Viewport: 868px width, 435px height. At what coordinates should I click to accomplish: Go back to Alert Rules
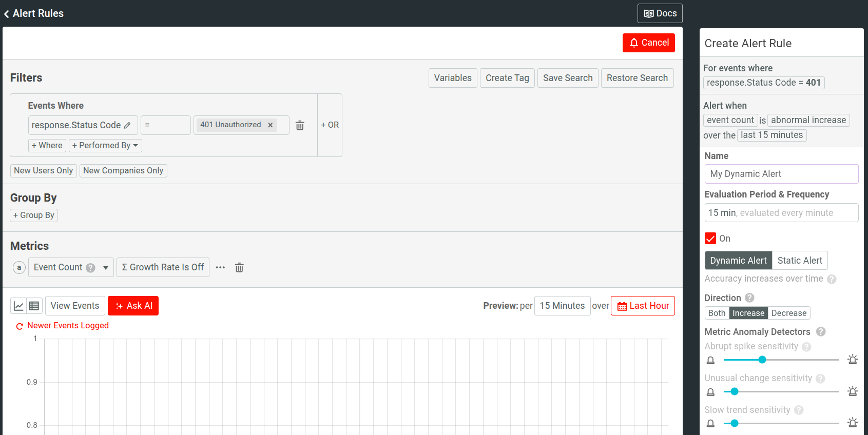pyautogui.click(x=34, y=13)
